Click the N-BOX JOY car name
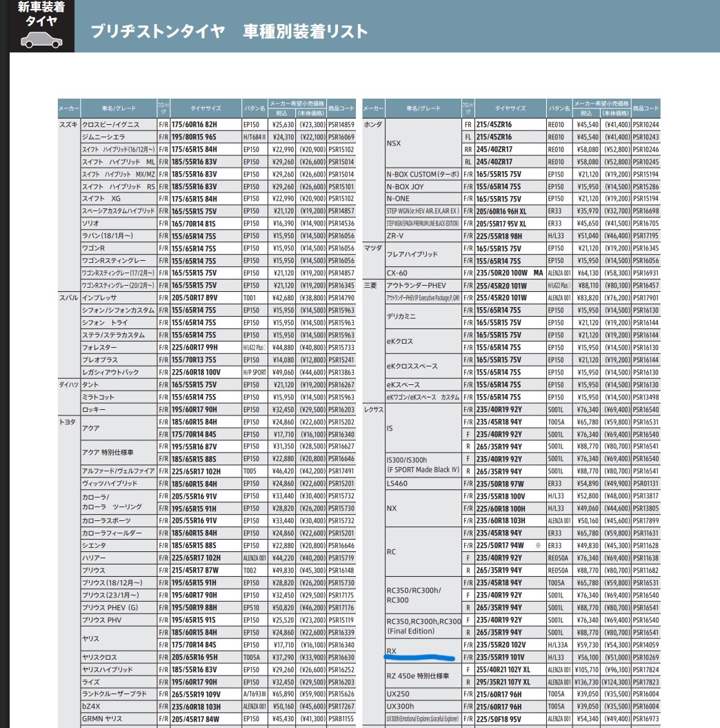 [405, 186]
